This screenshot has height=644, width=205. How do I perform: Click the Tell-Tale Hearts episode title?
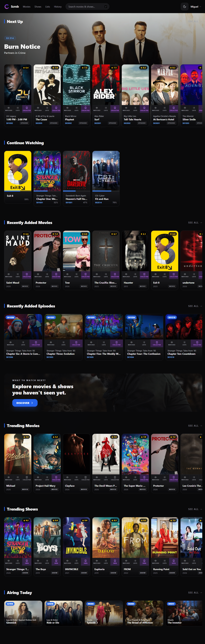click(133, 120)
